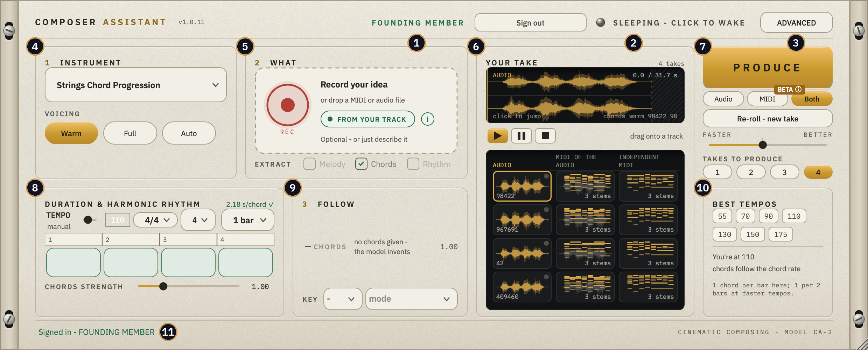
Task: Pick best tempo 150
Action: pyautogui.click(x=752, y=234)
